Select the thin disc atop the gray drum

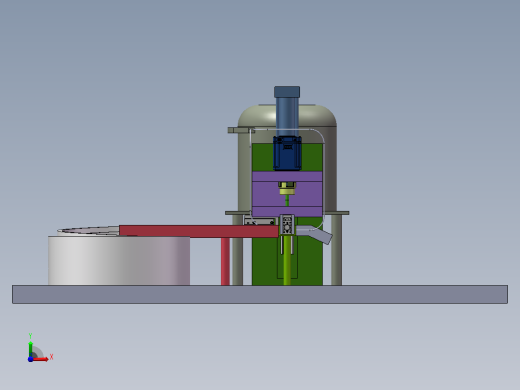point(88,230)
